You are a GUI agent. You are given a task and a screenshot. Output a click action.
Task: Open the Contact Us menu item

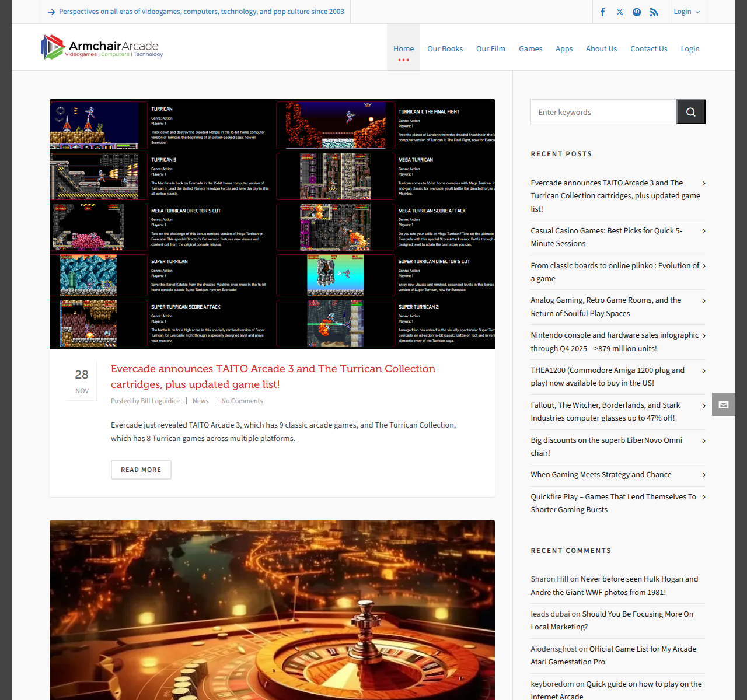tap(648, 49)
